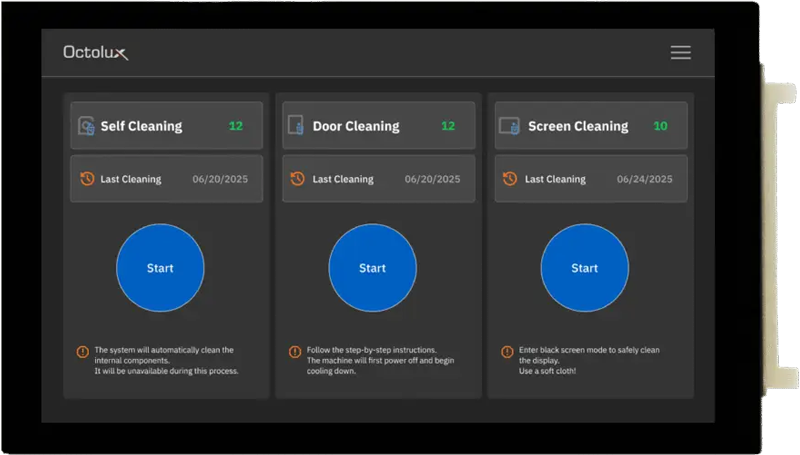
Task: Click the Self Cleaning warning info icon
Action: [83, 351]
